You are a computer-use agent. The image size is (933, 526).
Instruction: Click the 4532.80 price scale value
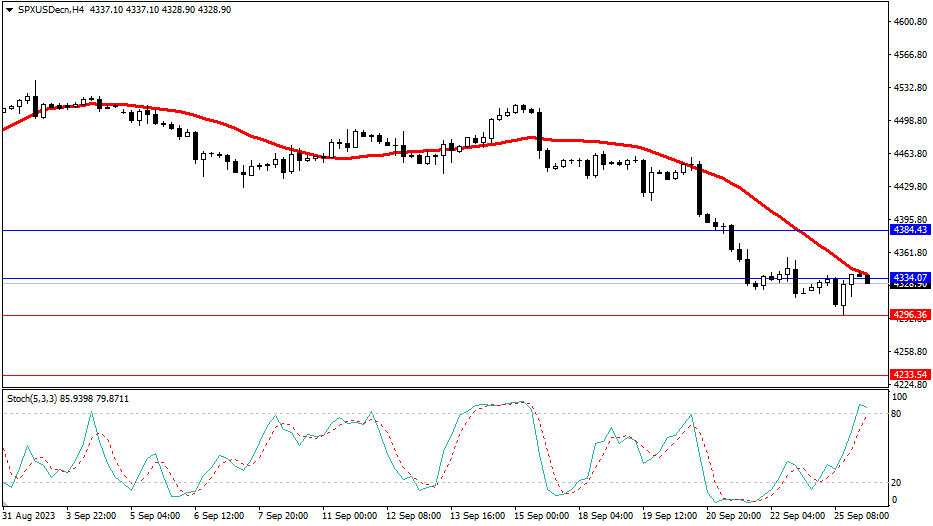[x=909, y=88]
